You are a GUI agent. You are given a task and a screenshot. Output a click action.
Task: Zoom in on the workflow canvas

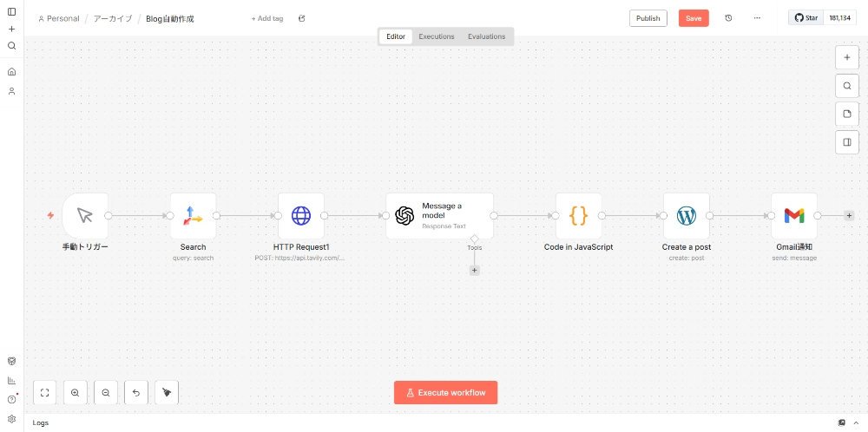pos(76,393)
